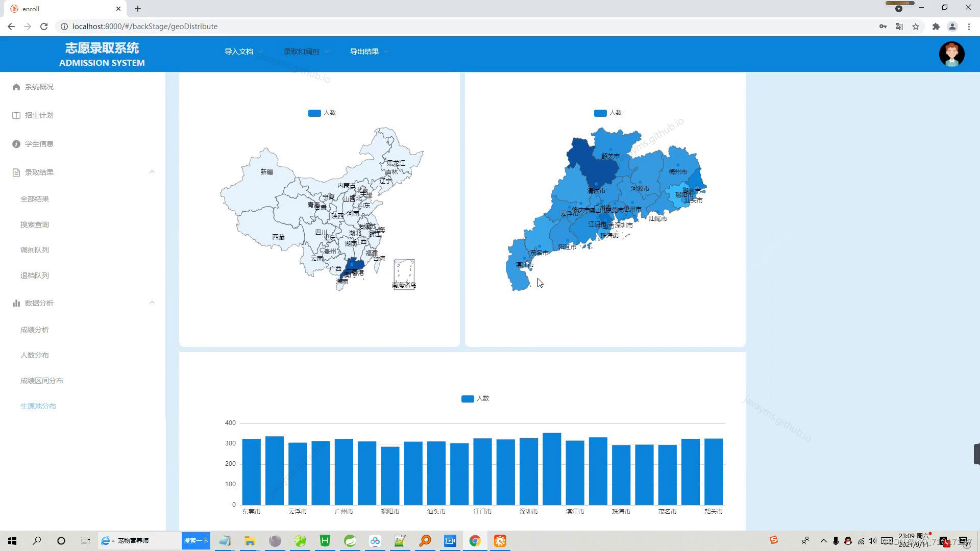The width and height of the screenshot is (980, 551).
Task: Select 调剂队列 in the sidebar
Action: [x=35, y=250]
